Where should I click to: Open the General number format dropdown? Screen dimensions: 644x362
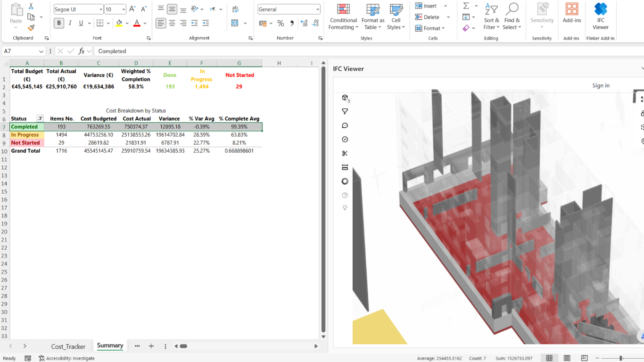[x=318, y=9]
